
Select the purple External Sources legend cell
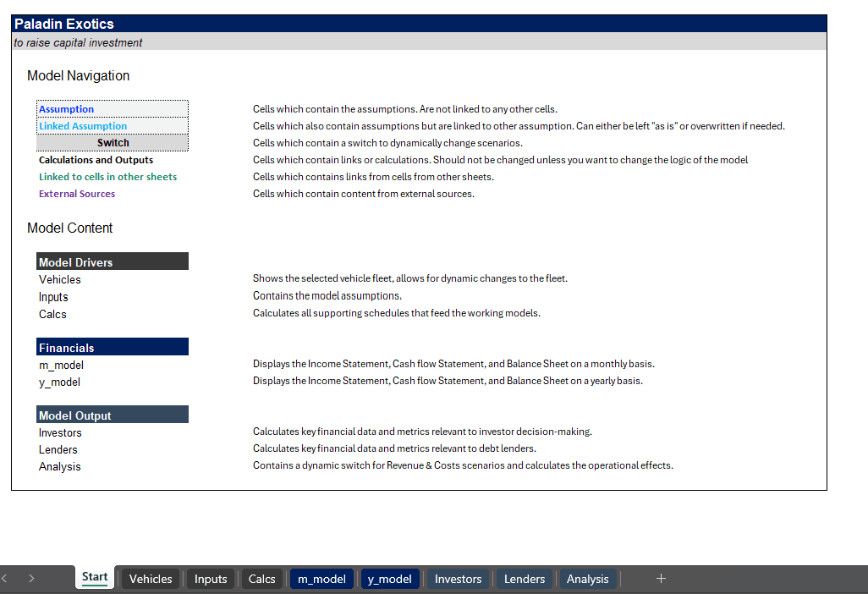[x=77, y=194]
